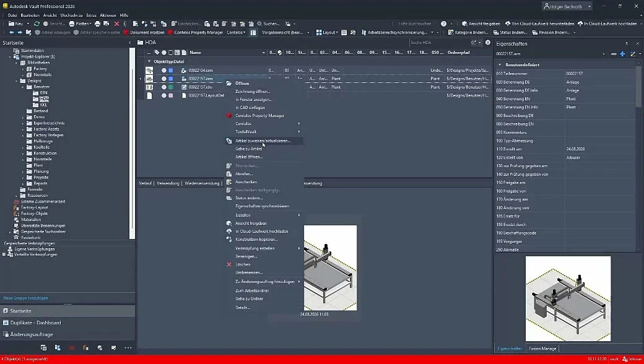Viewport: 644px width, 364px height.
Task: Collapse the ObjekttypDatei group row
Action: click(149, 61)
